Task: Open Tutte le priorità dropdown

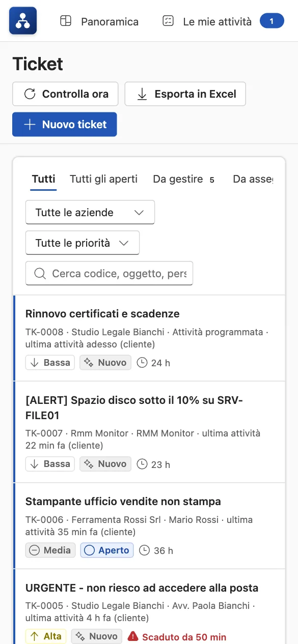Action: [83, 243]
